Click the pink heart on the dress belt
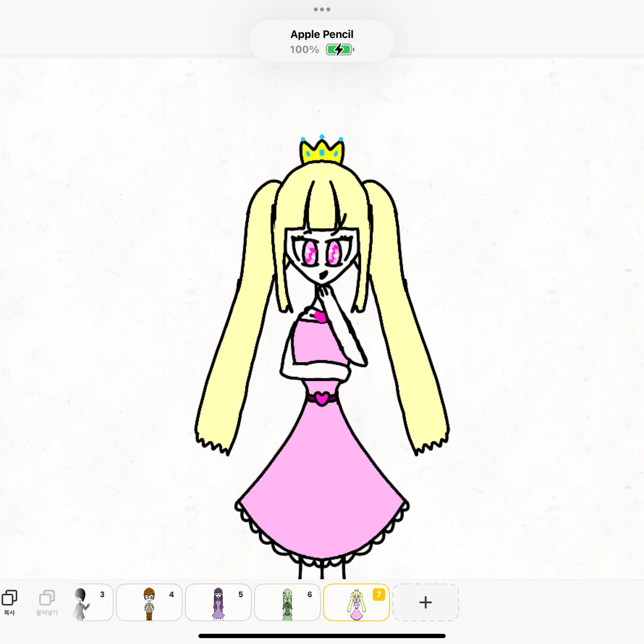 (x=322, y=399)
